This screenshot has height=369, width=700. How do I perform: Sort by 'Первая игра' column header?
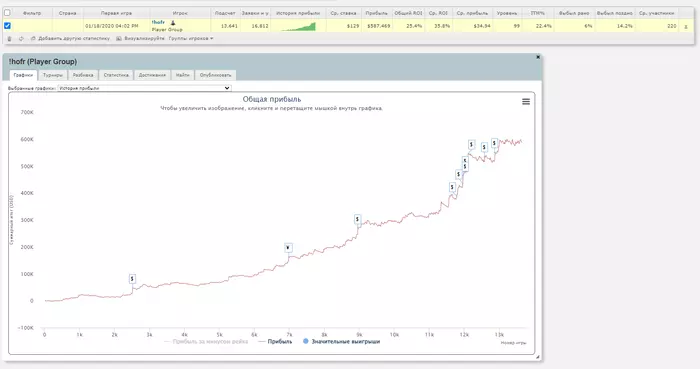[116, 13]
